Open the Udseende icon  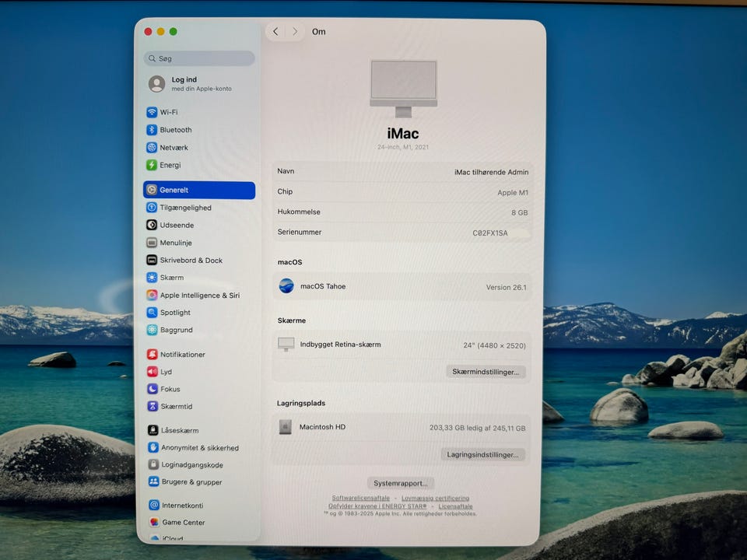tap(152, 225)
